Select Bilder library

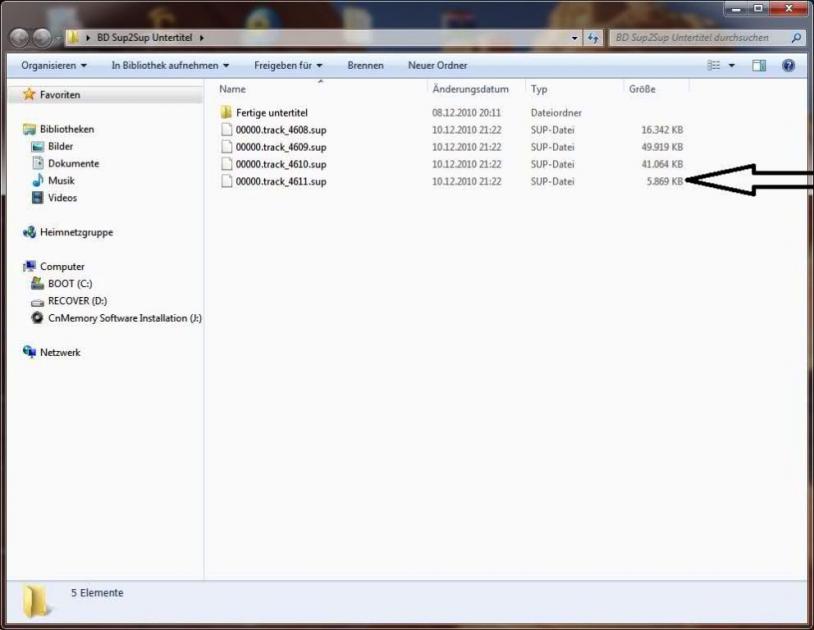coord(60,146)
